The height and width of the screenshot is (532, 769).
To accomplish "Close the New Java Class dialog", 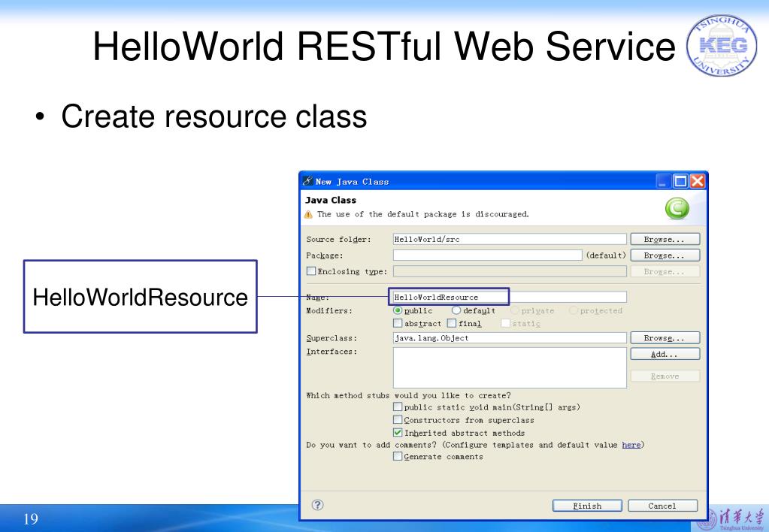I will 697,181.
